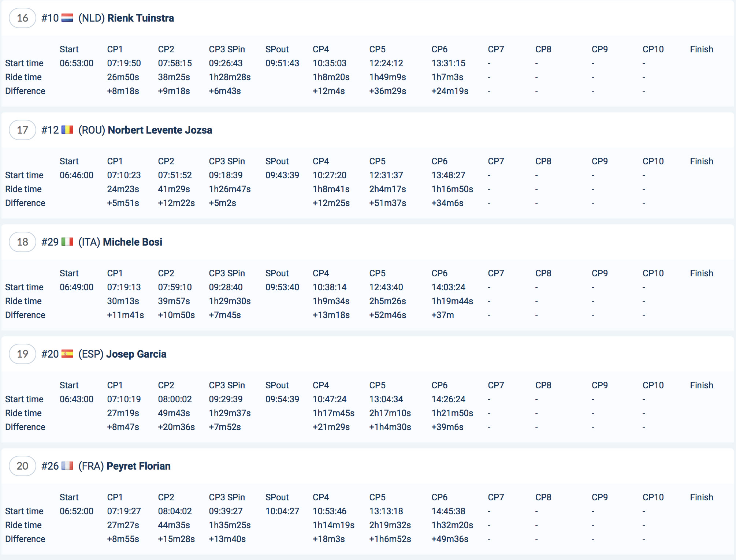Click the Italy flag beside Michele Bosi
Viewport: 736px width, 560px height.
(67, 242)
